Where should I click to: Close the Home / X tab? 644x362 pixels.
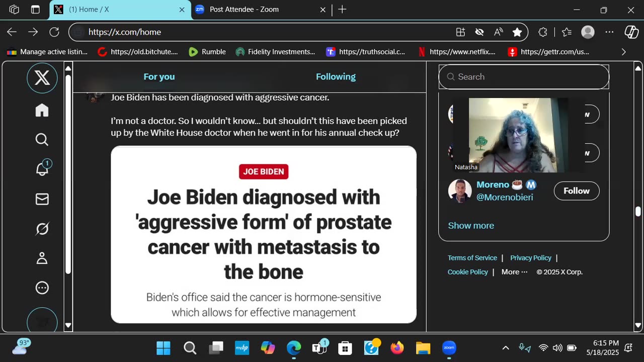click(x=182, y=10)
